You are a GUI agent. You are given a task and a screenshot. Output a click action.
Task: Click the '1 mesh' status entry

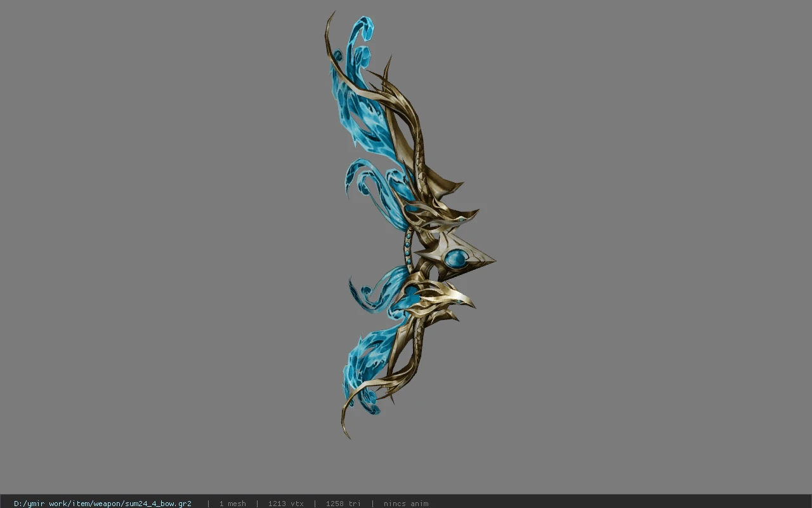[232, 504]
